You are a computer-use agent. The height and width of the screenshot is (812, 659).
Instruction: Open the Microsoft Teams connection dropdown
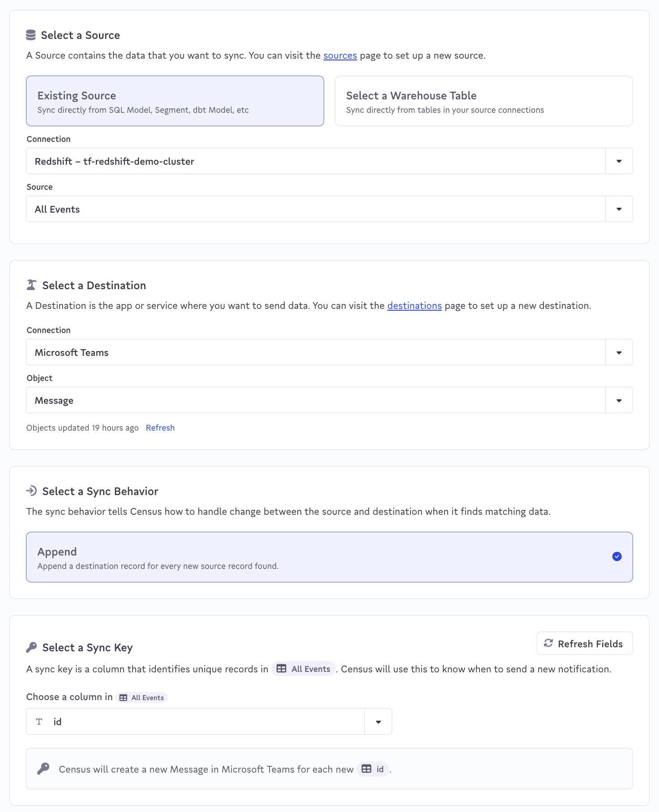point(619,352)
